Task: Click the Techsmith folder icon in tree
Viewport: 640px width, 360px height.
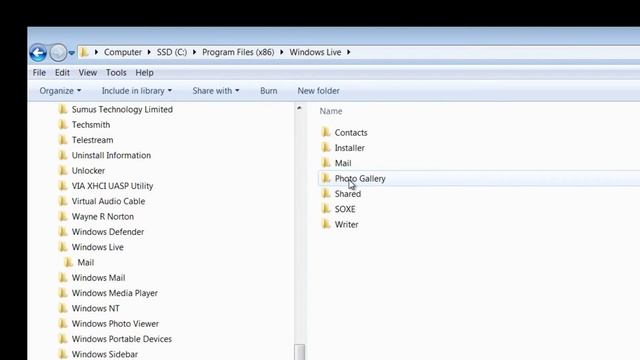Action: coord(63,124)
